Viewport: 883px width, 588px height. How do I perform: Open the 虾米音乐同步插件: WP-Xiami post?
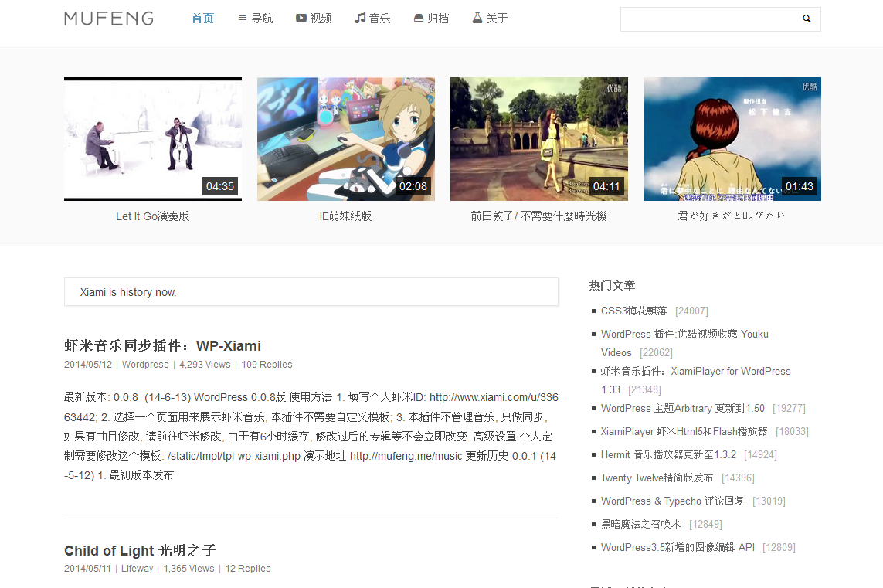tap(162, 346)
